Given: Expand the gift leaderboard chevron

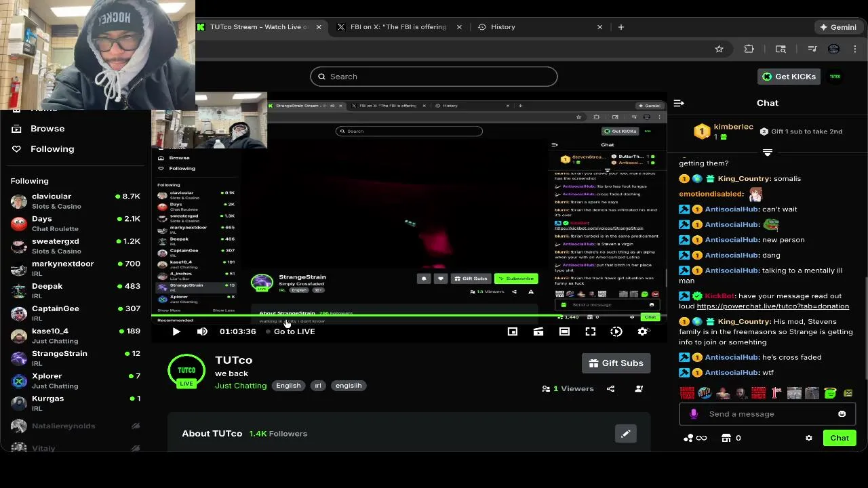Looking at the screenshot, I should click(768, 152).
